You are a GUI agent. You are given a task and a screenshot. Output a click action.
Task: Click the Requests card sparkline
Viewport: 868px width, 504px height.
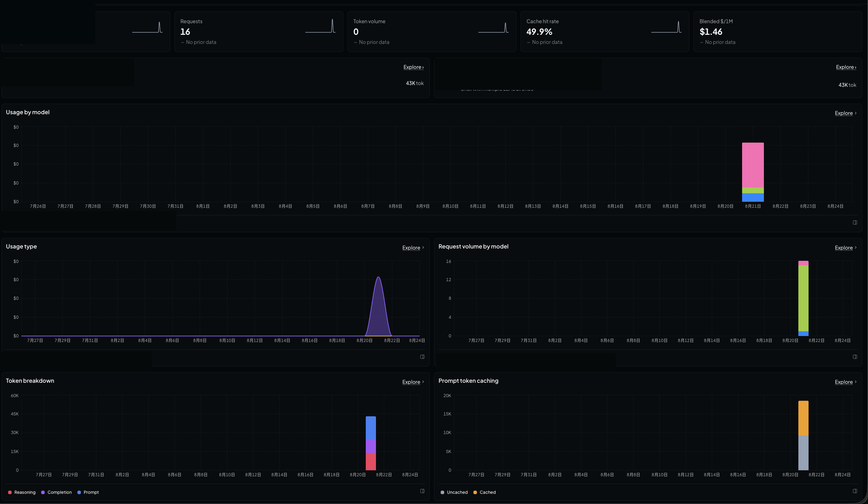[320, 26]
